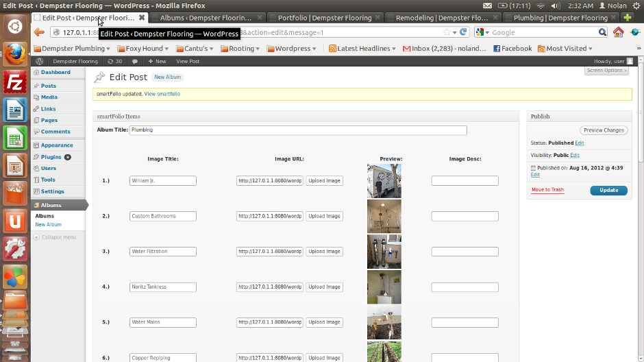The image size is (644, 362).
Task: Click the View smartfolio link
Action: 162,94
